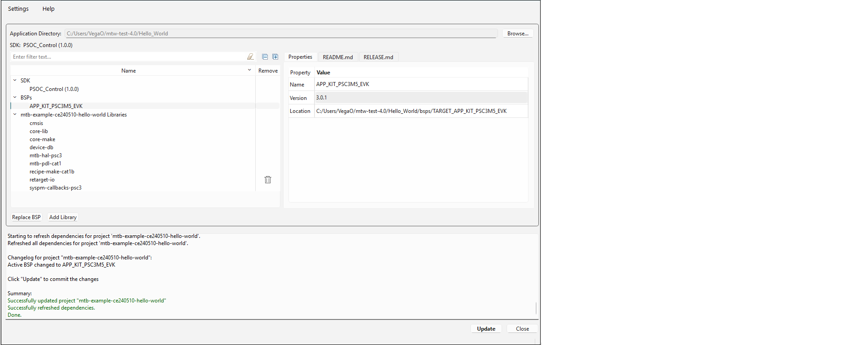Select the core-make library
The image size is (868, 345).
43,139
